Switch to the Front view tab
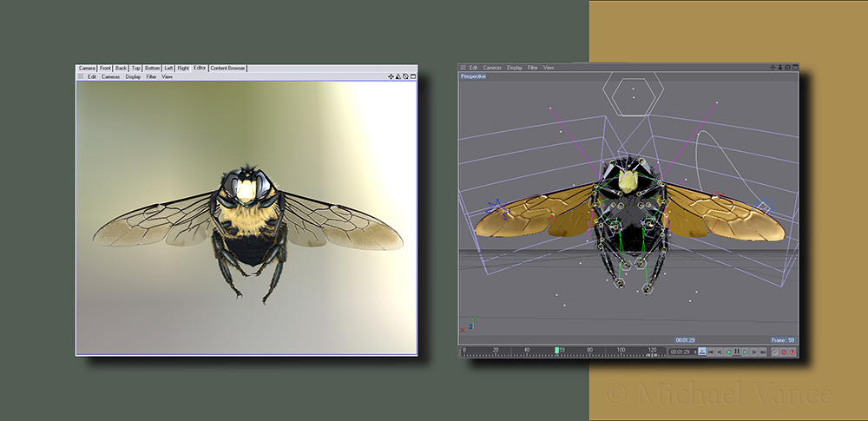 (x=105, y=68)
